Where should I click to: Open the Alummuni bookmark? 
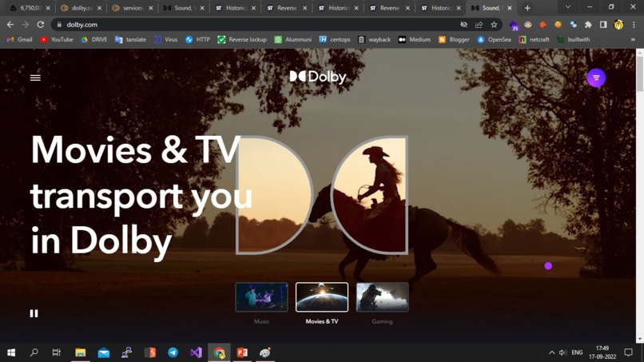pyautogui.click(x=293, y=39)
